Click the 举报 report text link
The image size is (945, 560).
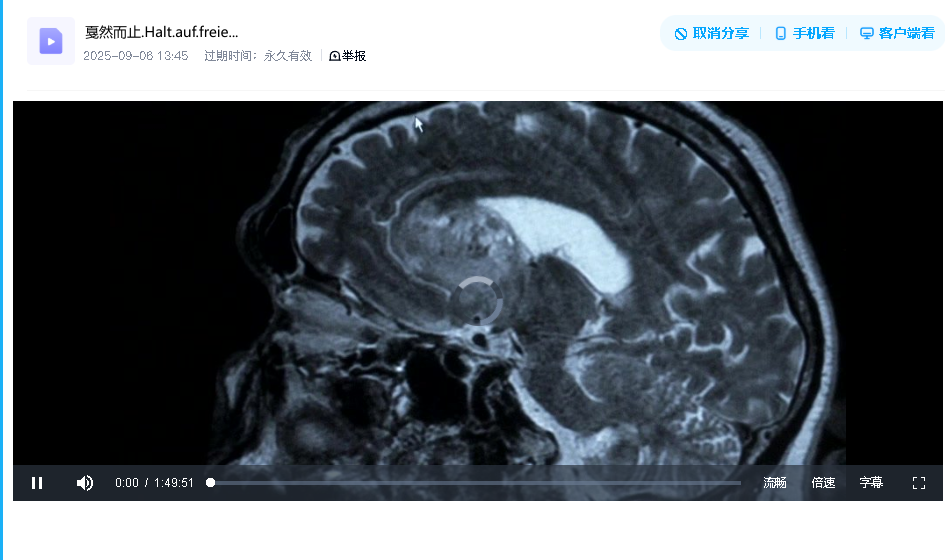pos(354,56)
